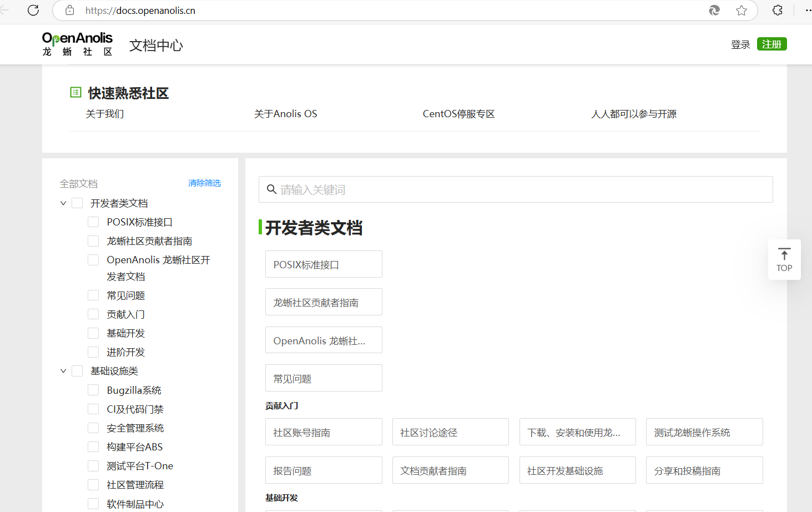Click the 全部文档 sidebar heading

click(79, 183)
